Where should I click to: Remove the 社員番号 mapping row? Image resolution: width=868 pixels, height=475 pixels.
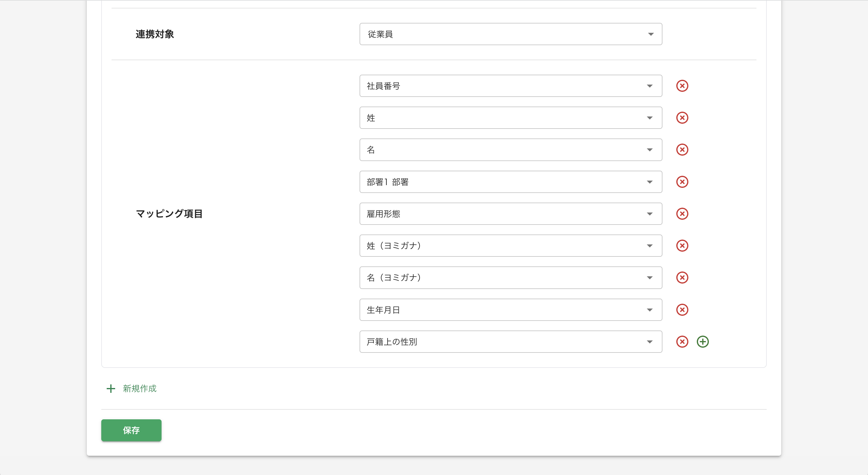coord(682,86)
